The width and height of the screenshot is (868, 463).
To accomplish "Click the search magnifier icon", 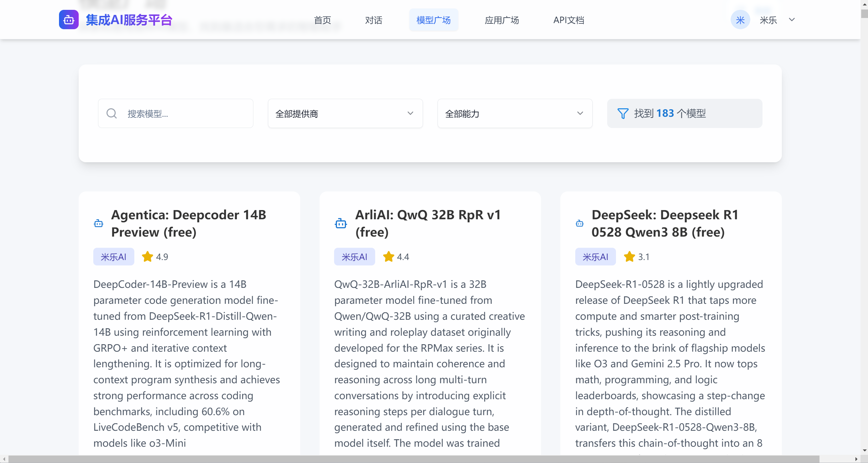I will pyautogui.click(x=112, y=113).
